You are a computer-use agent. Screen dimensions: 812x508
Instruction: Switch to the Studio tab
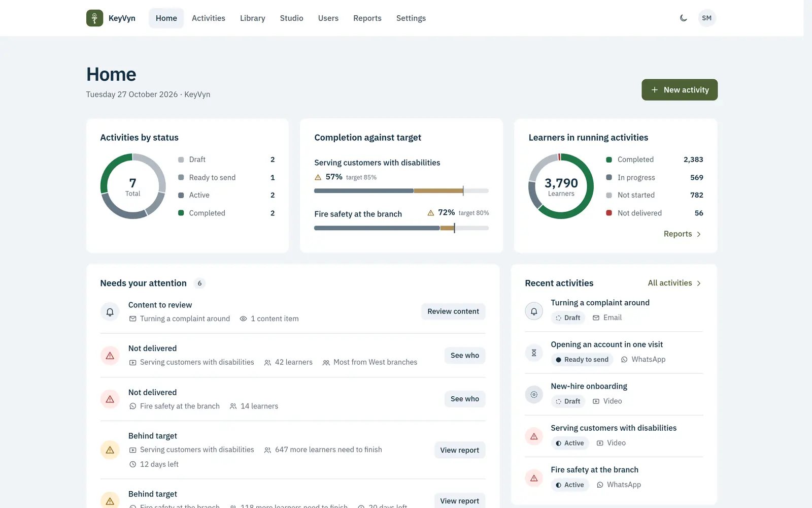click(x=292, y=18)
